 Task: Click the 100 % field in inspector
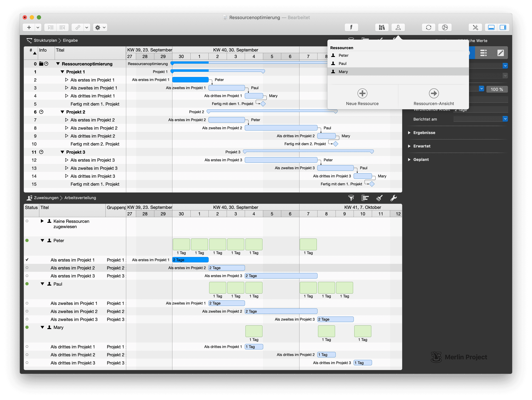(497, 89)
